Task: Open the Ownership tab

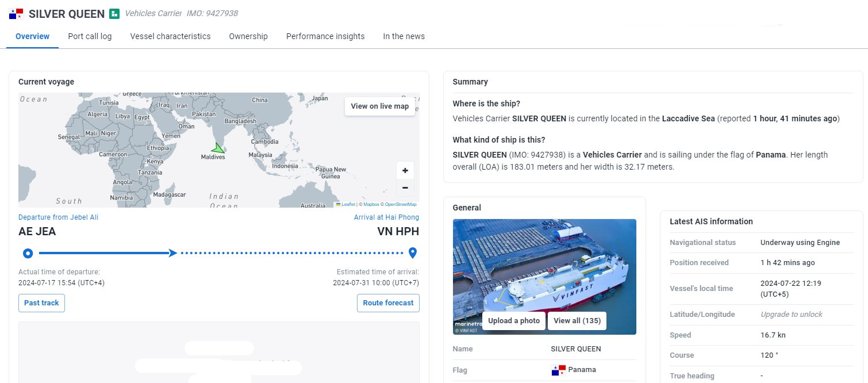Action: [x=248, y=36]
